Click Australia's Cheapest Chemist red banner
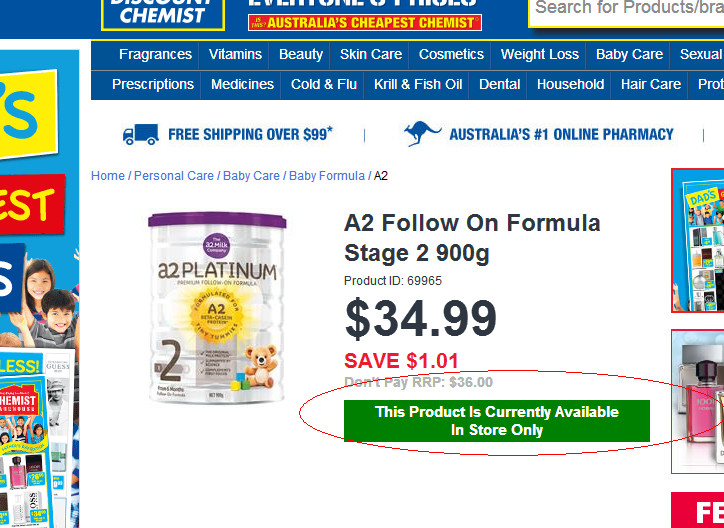724x528 pixels. pyautogui.click(x=365, y=23)
